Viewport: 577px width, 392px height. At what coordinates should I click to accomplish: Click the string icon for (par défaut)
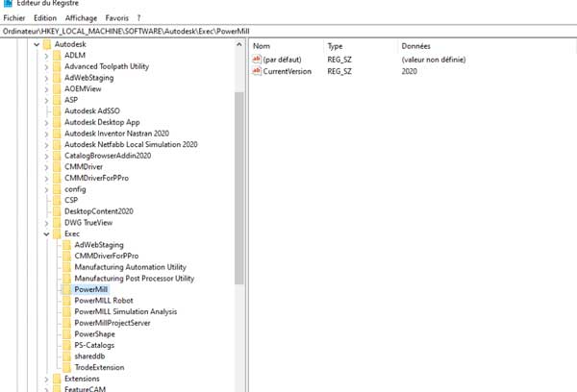pos(256,60)
